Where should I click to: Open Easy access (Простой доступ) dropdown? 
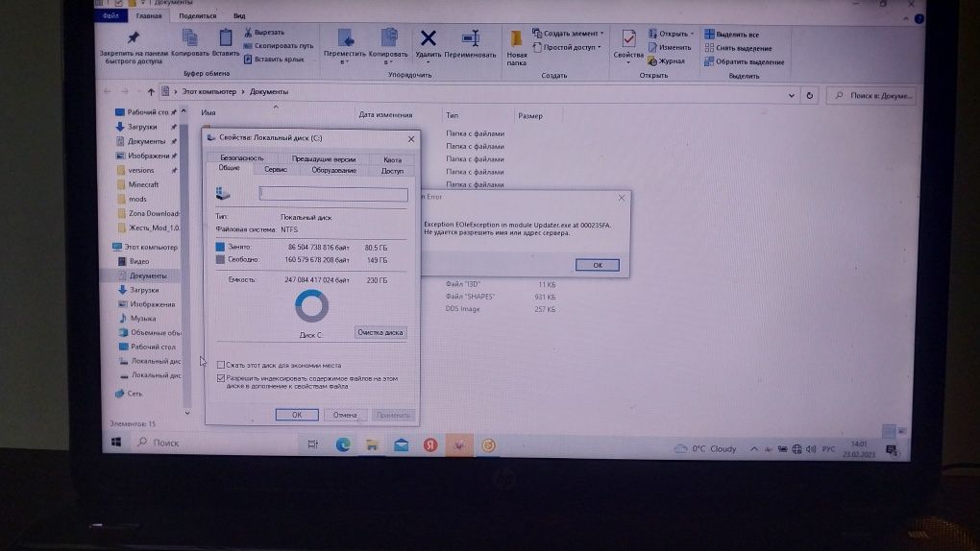point(567,47)
